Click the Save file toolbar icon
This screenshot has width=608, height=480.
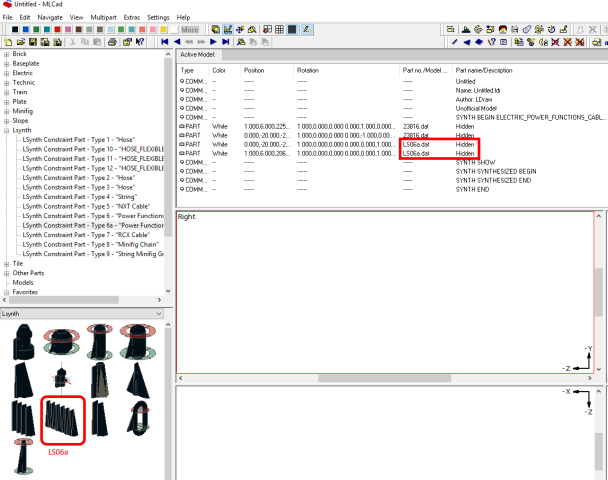pyautogui.click(x=32, y=42)
